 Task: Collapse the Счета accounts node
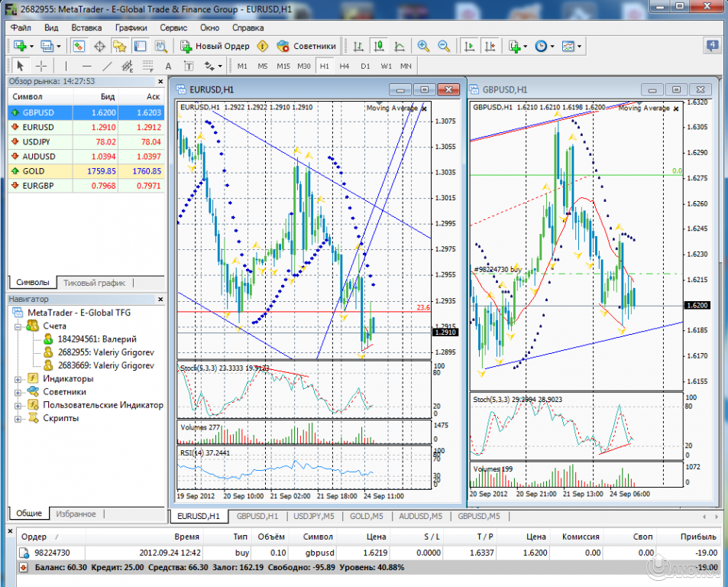tap(17, 326)
